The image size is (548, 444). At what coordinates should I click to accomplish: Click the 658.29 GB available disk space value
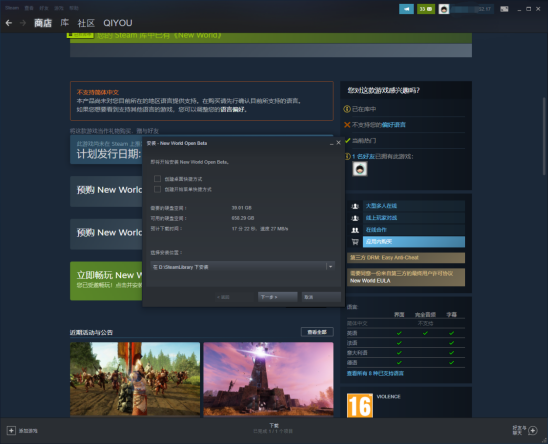click(243, 218)
